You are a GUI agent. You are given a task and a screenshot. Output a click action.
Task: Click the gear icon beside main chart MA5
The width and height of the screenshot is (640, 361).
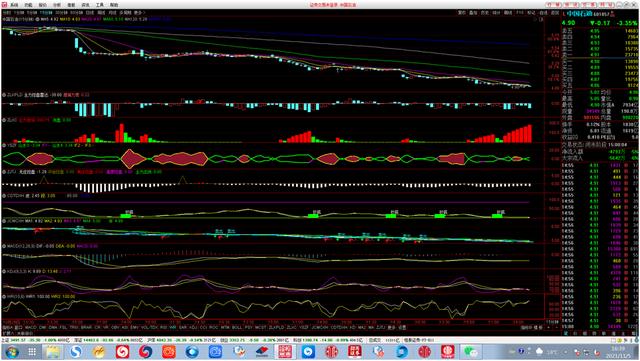click(37, 19)
